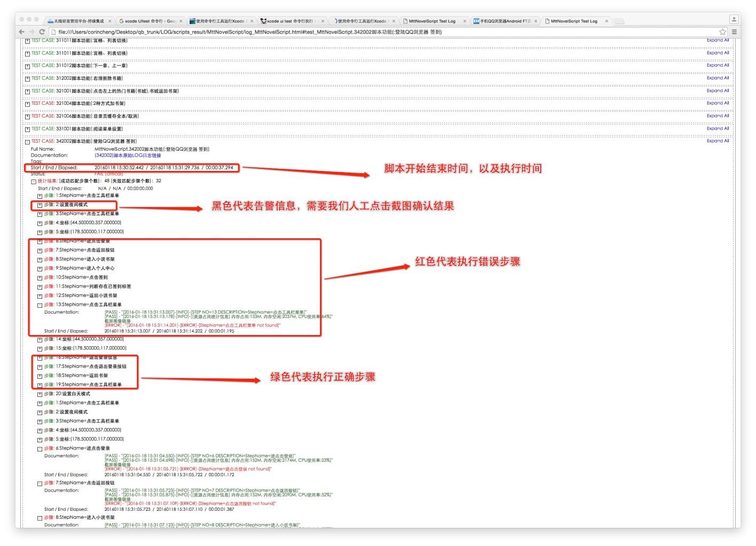Screen dimensions: 756x546
Task: Click the Chrome user profile icon
Action: pyautogui.click(x=734, y=19)
